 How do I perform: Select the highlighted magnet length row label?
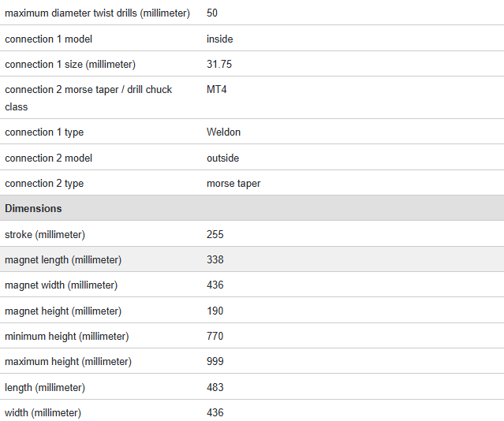click(x=63, y=259)
